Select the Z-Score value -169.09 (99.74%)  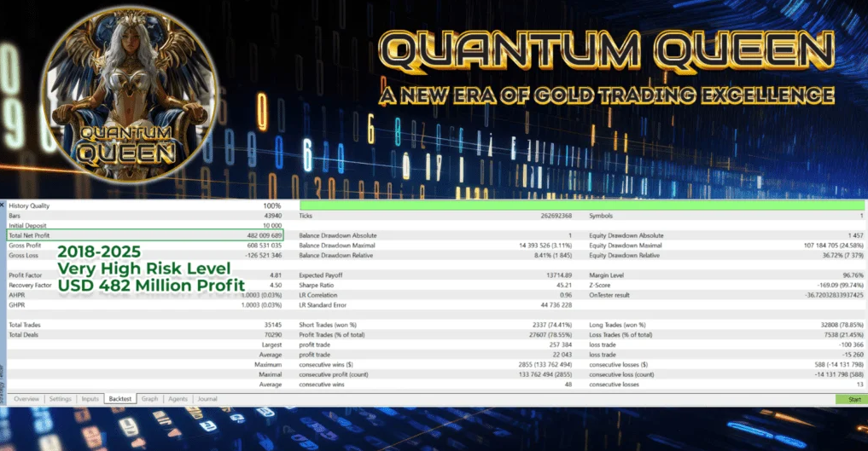point(841,286)
